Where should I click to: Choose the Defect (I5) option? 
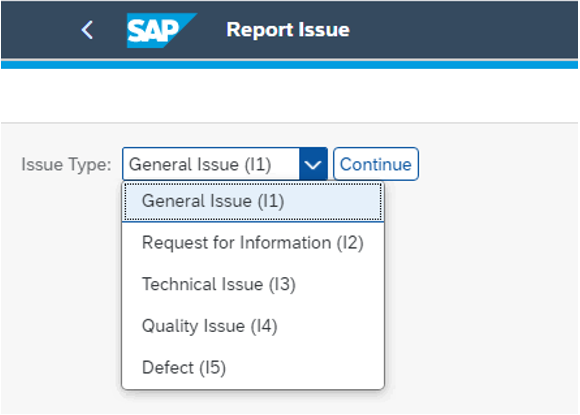(253, 368)
